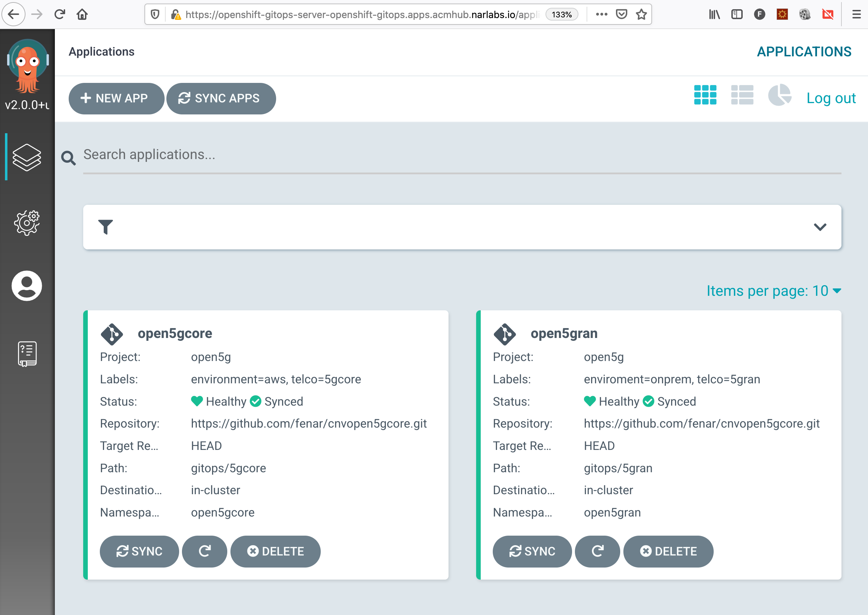
Task: Sync the open5gran application
Action: (532, 551)
